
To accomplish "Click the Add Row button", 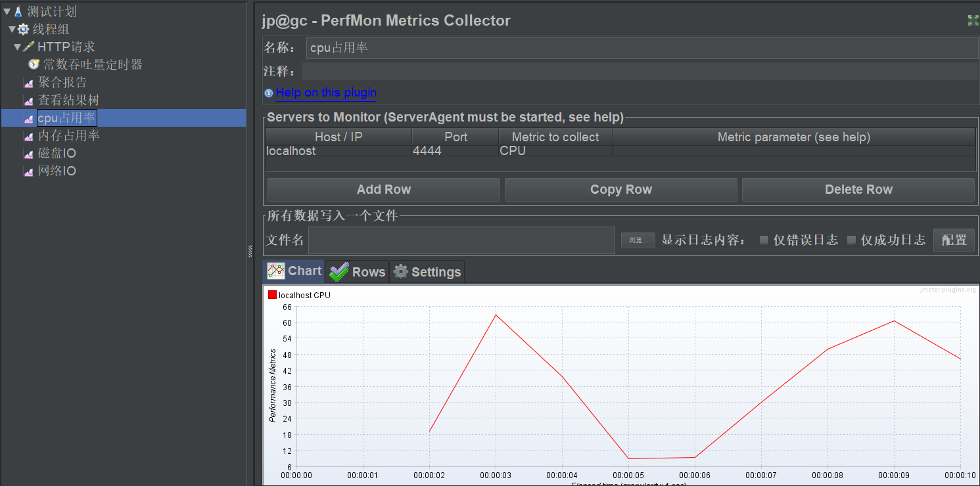I will click(384, 190).
